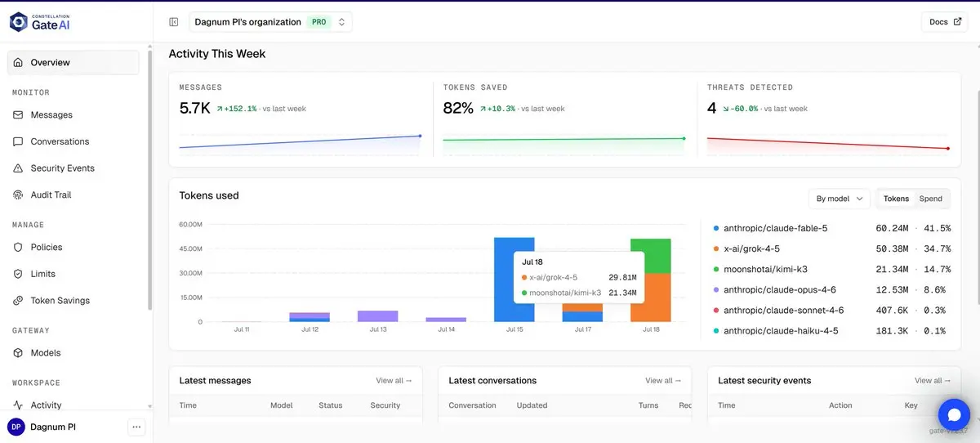980x443 pixels.
Task: Click the Models cube icon
Action: coord(18,353)
